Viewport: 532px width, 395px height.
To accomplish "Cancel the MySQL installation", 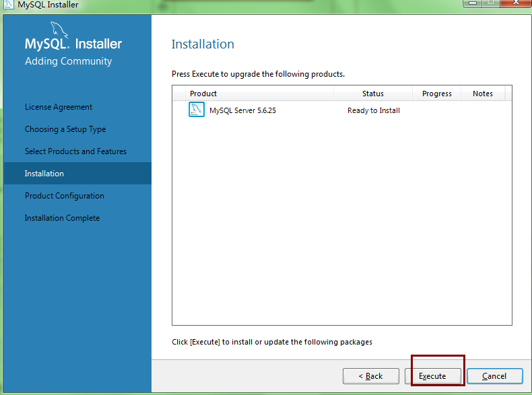I will pyautogui.click(x=495, y=376).
